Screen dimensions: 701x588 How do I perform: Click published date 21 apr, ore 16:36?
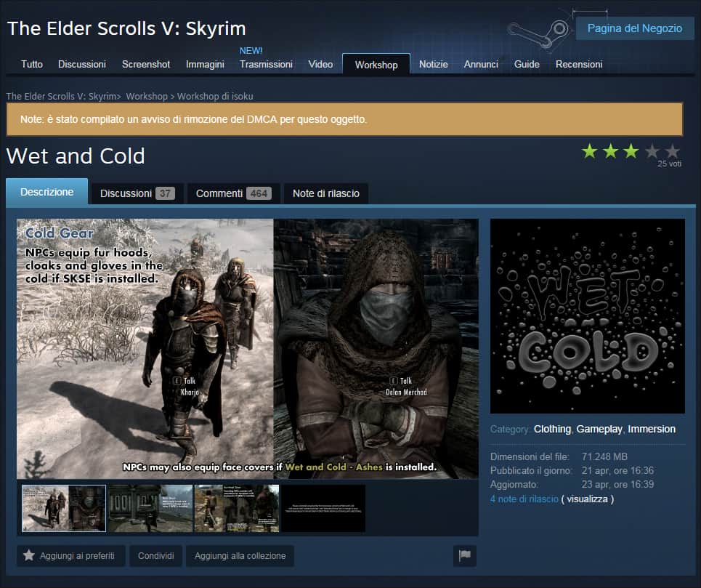point(617,471)
